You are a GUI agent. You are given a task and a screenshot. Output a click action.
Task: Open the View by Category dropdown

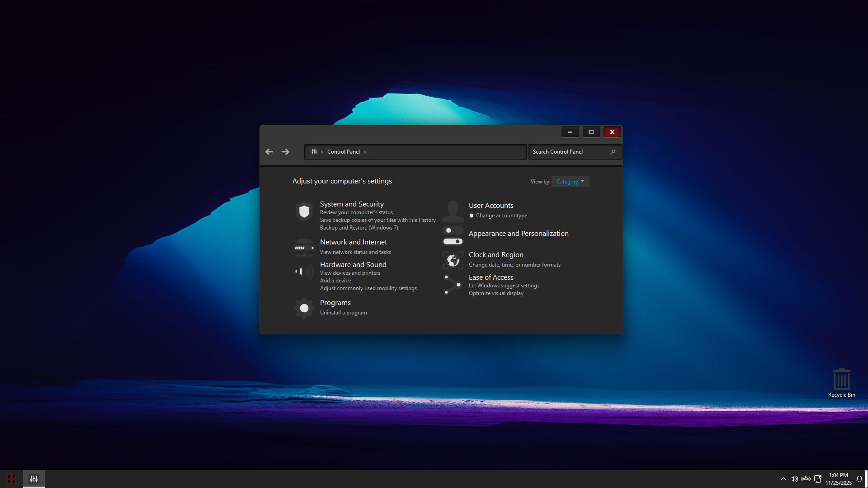(570, 182)
